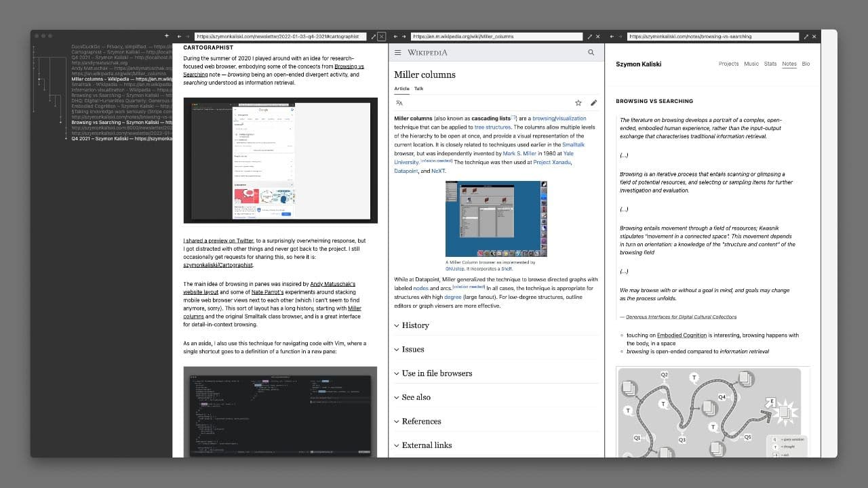Follow the 'tree structures' Wikipedia link
This screenshot has height=488, width=868.
coord(492,127)
